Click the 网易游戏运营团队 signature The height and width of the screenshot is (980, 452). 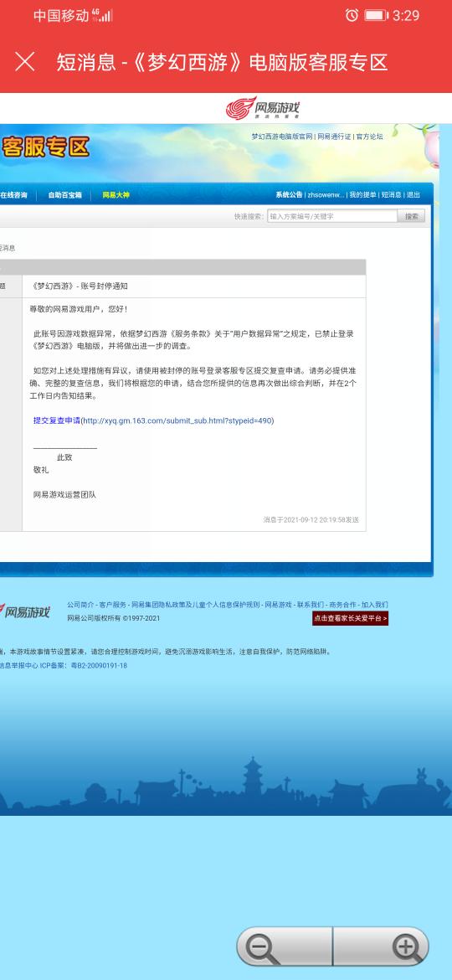point(64,494)
